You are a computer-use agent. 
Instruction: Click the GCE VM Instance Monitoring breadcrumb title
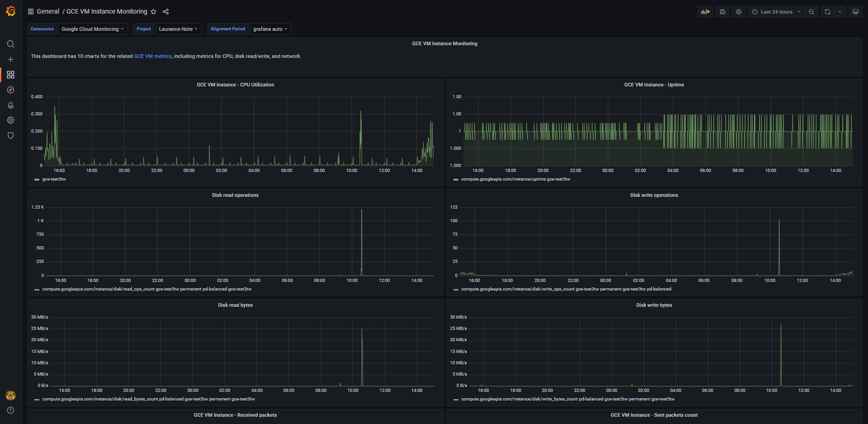pyautogui.click(x=107, y=12)
